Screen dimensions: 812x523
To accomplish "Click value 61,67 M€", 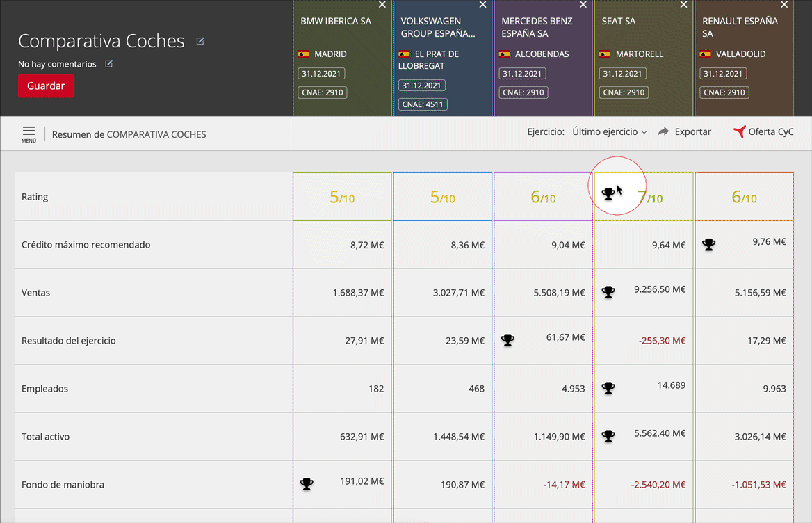I will coord(565,337).
